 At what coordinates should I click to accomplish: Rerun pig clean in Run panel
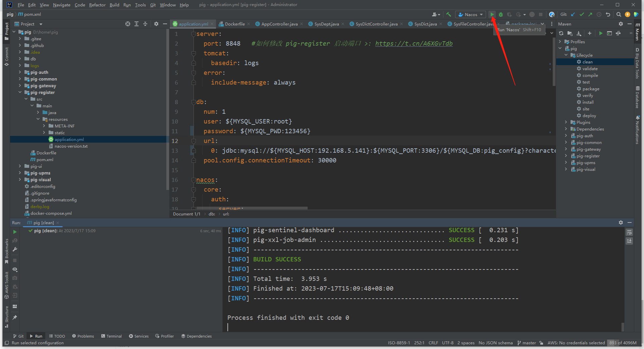point(15,232)
